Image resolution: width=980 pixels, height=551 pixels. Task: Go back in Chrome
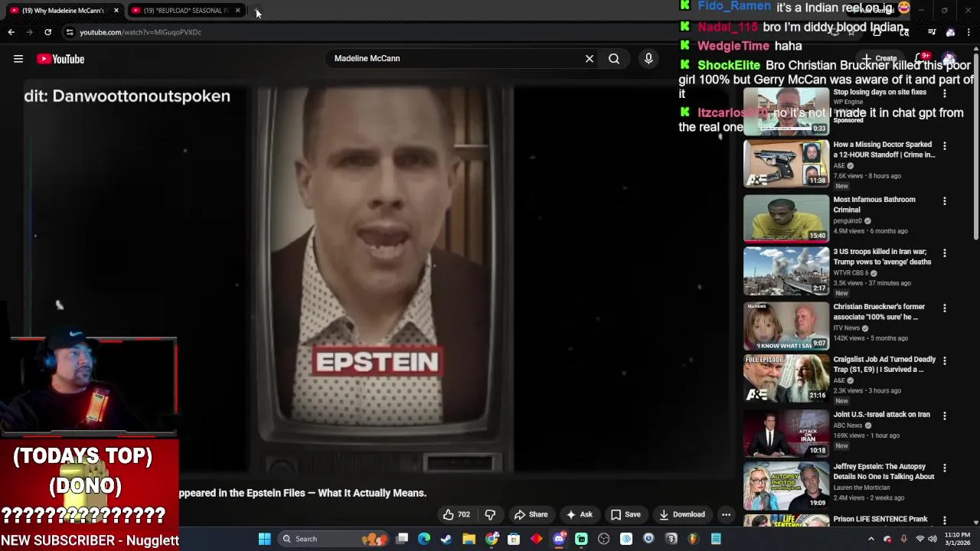(x=11, y=32)
